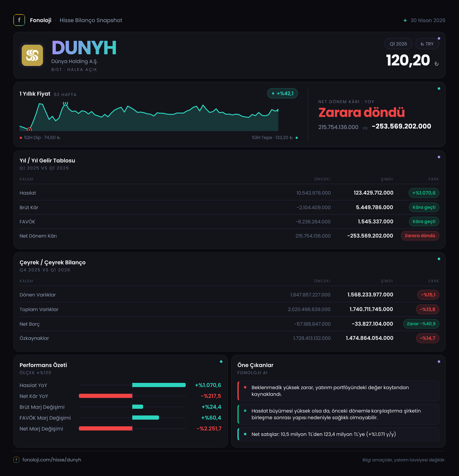Image resolution: width=459 pixels, height=476 pixels.
Task: Click the Hasılat YoY teal performance bar
Action: coord(159,385)
